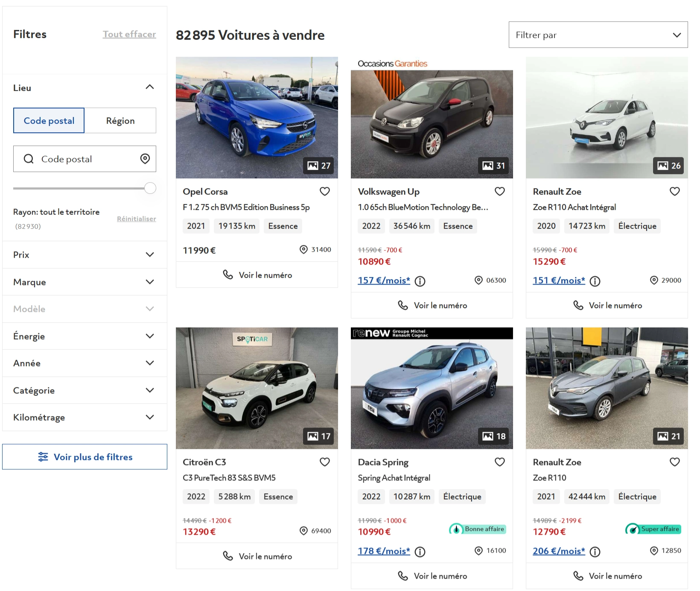Open Volkswagen Up photo counter 31
The width and height of the screenshot is (700, 591).
493,166
